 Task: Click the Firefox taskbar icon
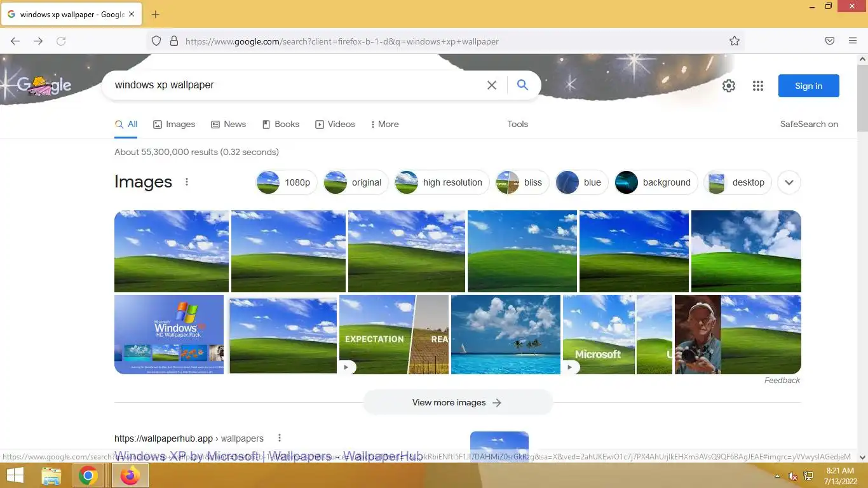coord(130,475)
